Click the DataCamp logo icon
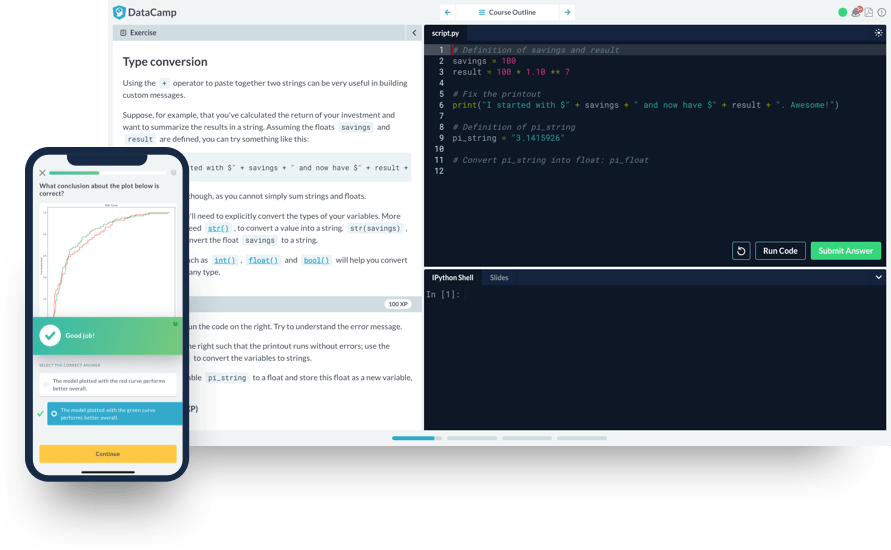 (x=119, y=12)
